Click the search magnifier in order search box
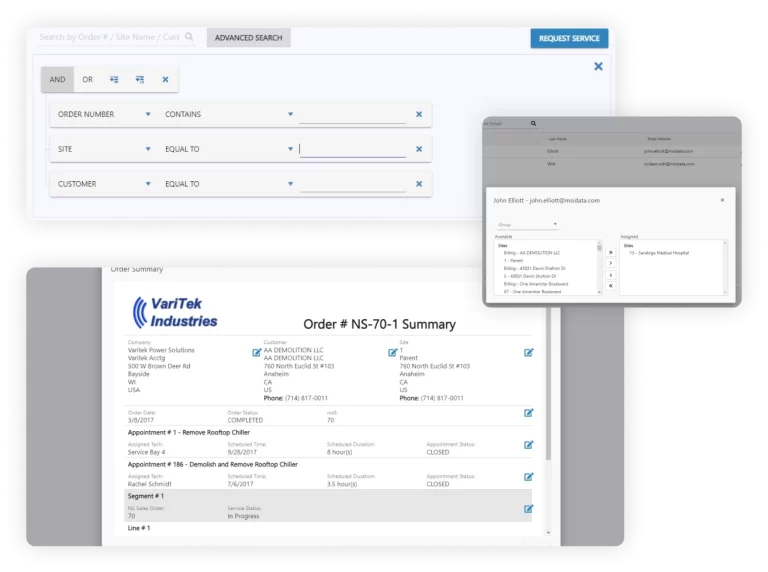The image size is (768, 572). point(189,37)
